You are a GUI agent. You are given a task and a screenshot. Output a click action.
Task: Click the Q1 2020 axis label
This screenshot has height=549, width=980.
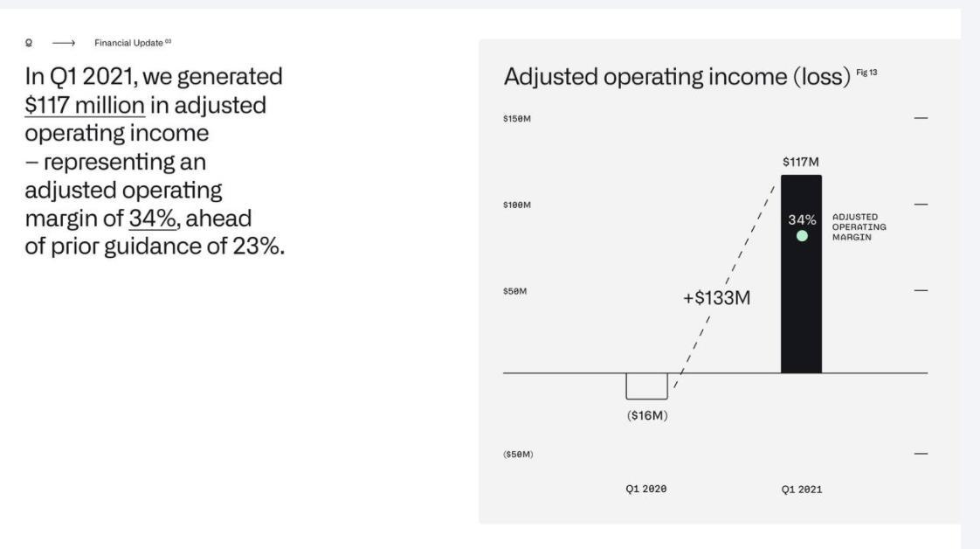pos(646,490)
